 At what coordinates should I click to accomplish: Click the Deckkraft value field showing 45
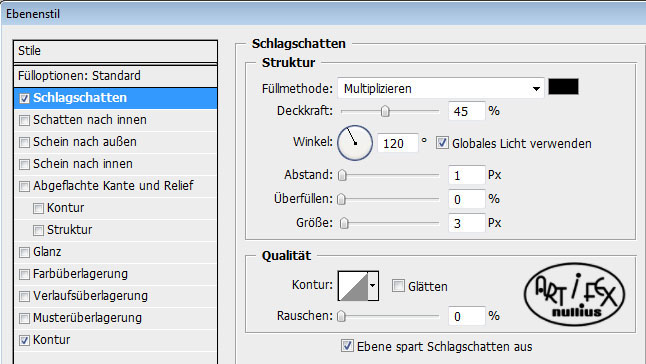pos(467,111)
